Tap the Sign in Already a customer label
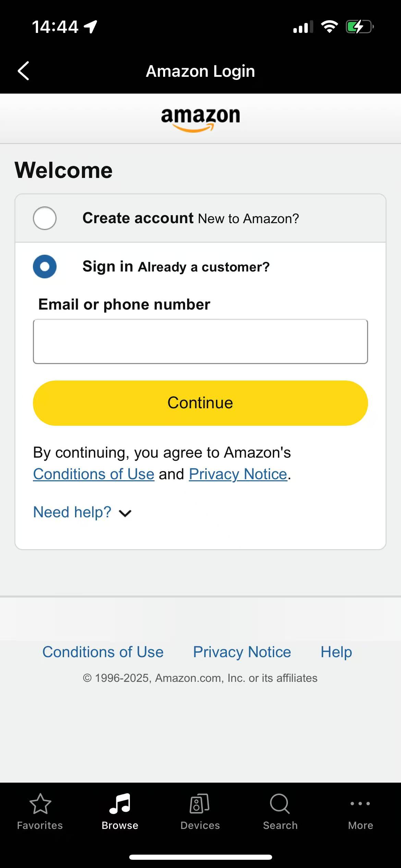 tap(176, 267)
